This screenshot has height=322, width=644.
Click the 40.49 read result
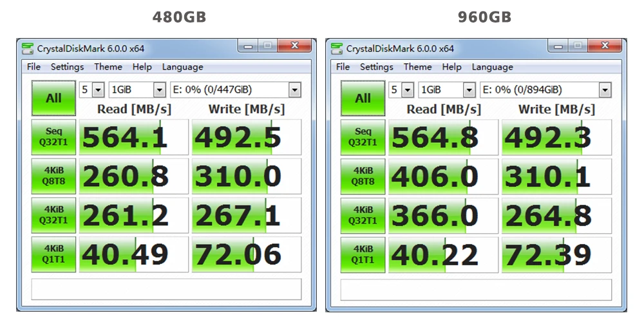pyautogui.click(x=134, y=254)
